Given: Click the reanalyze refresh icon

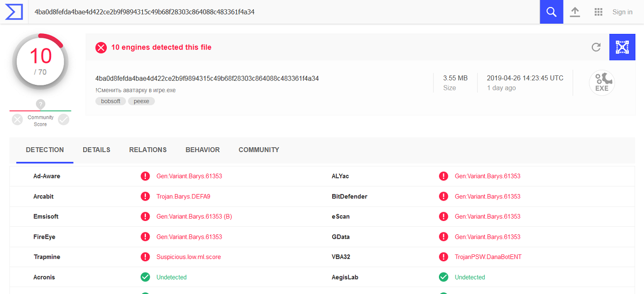Looking at the screenshot, I should tap(596, 47).
